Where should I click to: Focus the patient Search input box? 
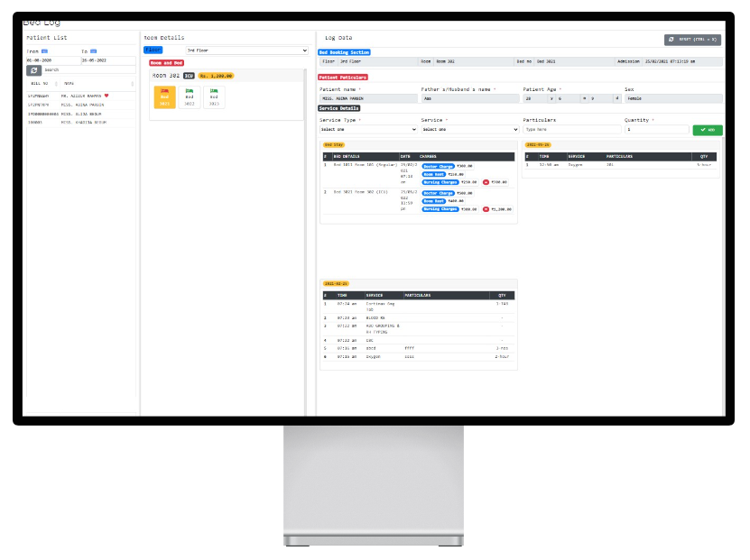tap(88, 69)
